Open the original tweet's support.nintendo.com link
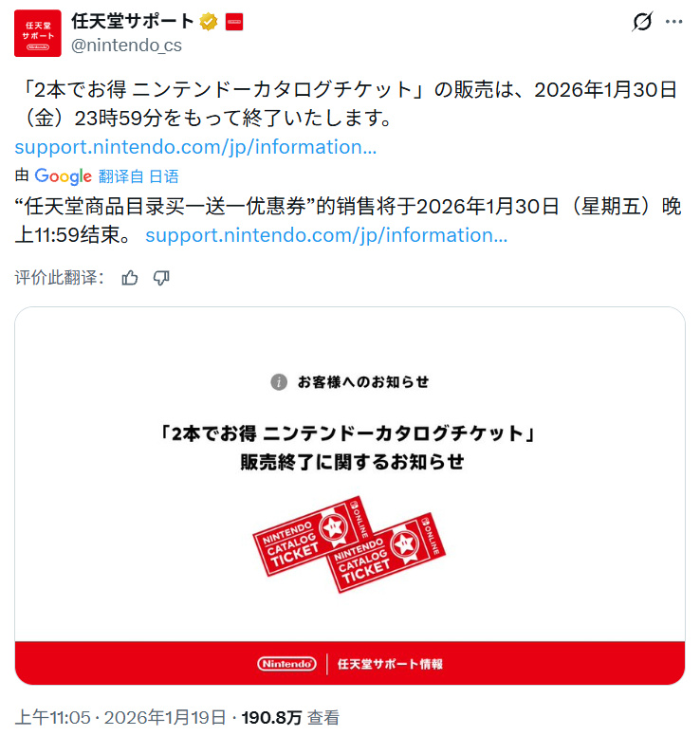 tap(195, 147)
